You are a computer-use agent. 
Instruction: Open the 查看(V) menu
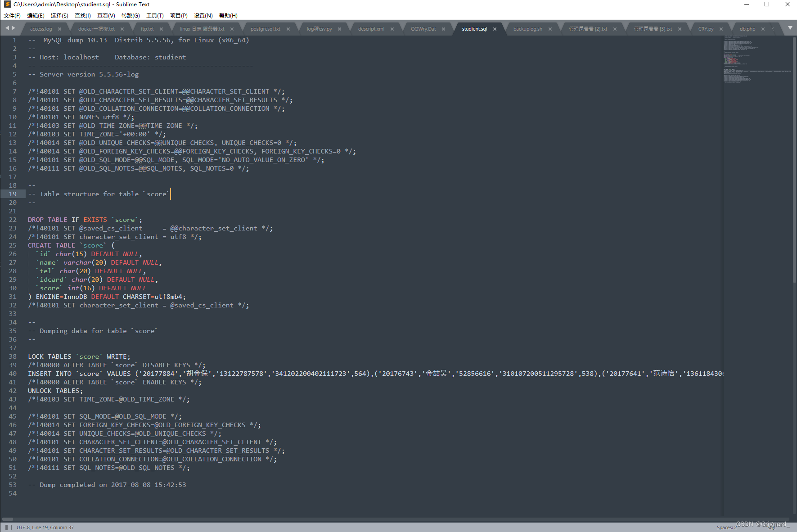pyautogui.click(x=106, y=15)
